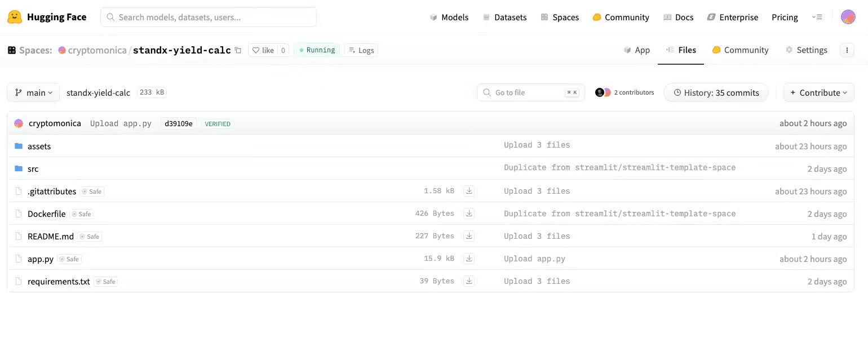View the 2 contributors list
The width and height of the screenshot is (868, 338).
(625, 92)
